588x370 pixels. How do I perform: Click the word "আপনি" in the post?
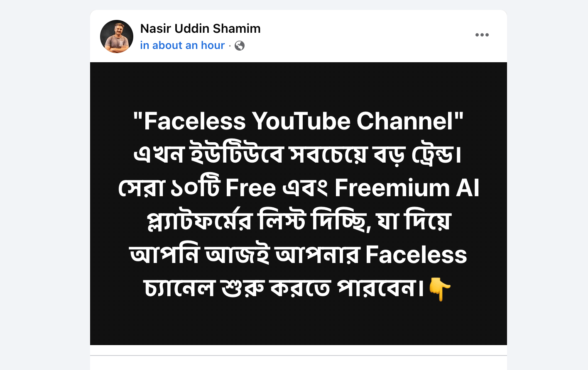pos(165,255)
